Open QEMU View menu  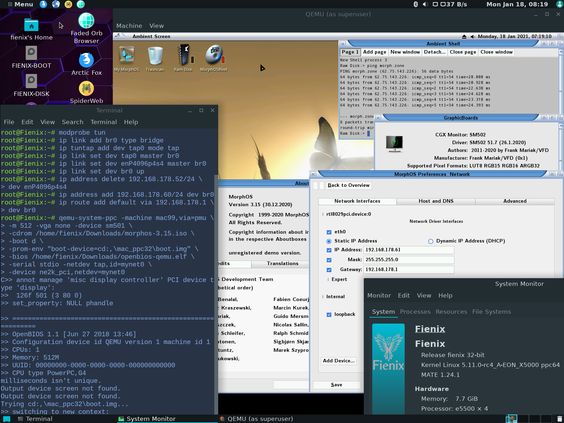tap(156, 26)
